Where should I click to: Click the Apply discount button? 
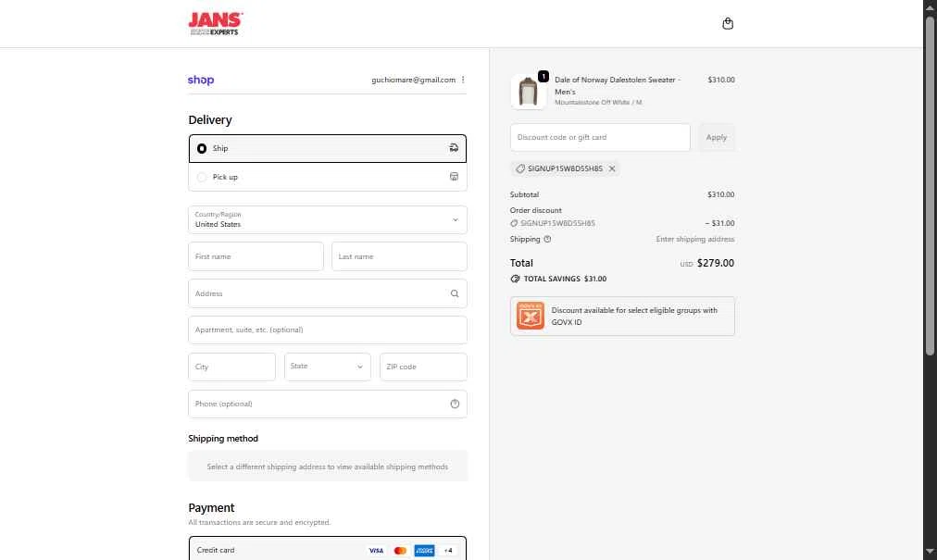click(x=717, y=138)
